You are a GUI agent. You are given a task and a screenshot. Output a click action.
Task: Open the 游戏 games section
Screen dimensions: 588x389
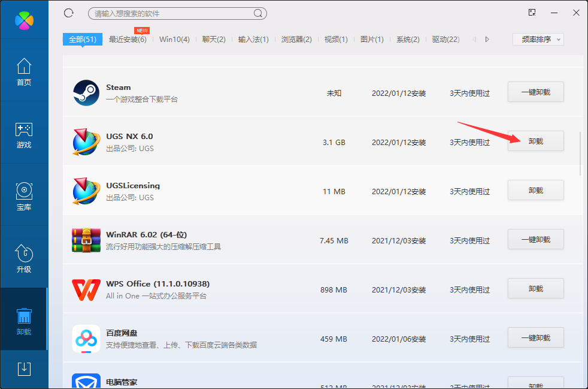coord(24,135)
